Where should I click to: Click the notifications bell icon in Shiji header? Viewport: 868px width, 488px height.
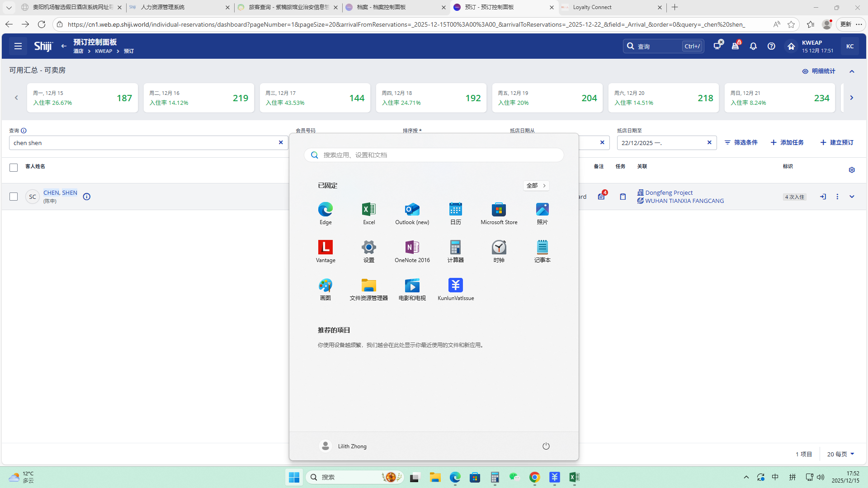753,46
